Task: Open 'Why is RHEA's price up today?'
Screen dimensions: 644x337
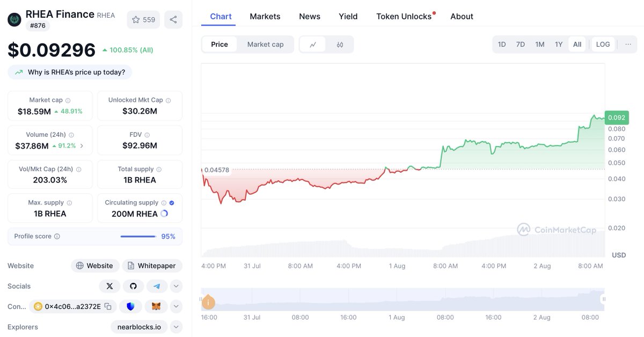Action: tap(70, 72)
